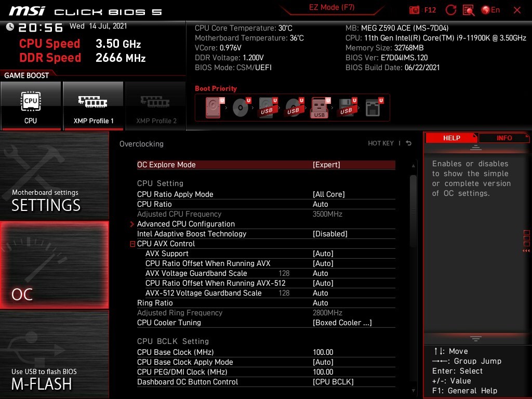
Task: Take a screenshot with the F12 camera icon
Action: coord(415,10)
